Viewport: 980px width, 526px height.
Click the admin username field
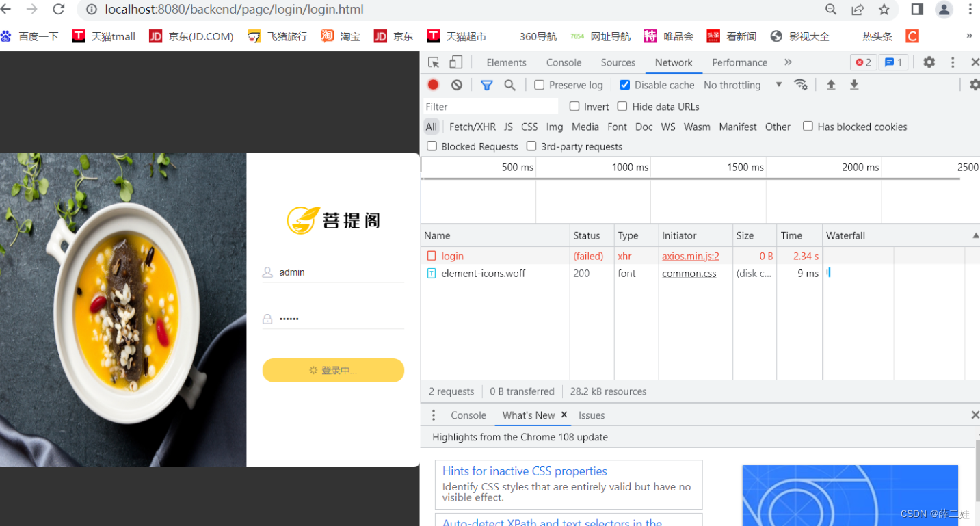point(333,272)
